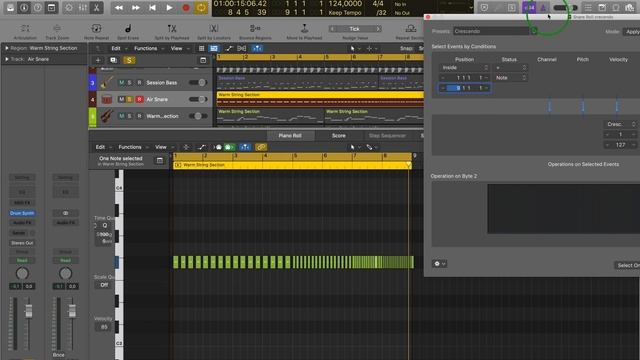Open Quick Help question mark button

[x=38, y=8]
